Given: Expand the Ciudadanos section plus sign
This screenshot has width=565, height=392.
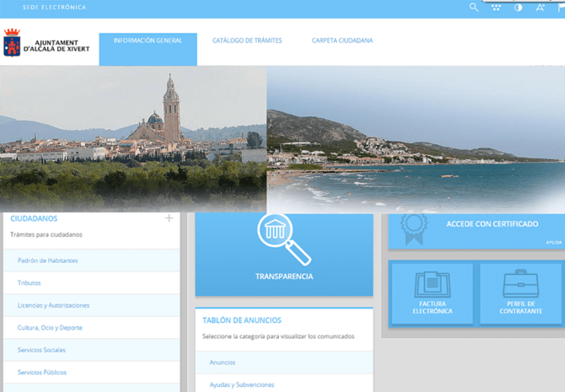Looking at the screenshot, I should [x=169, y=218].
